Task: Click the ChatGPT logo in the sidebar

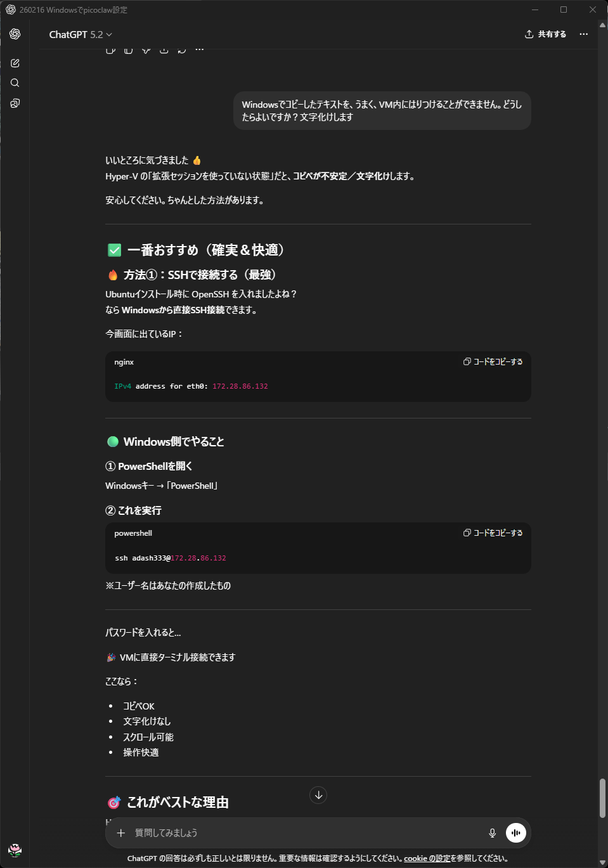Action: click(x=15, y=34)
